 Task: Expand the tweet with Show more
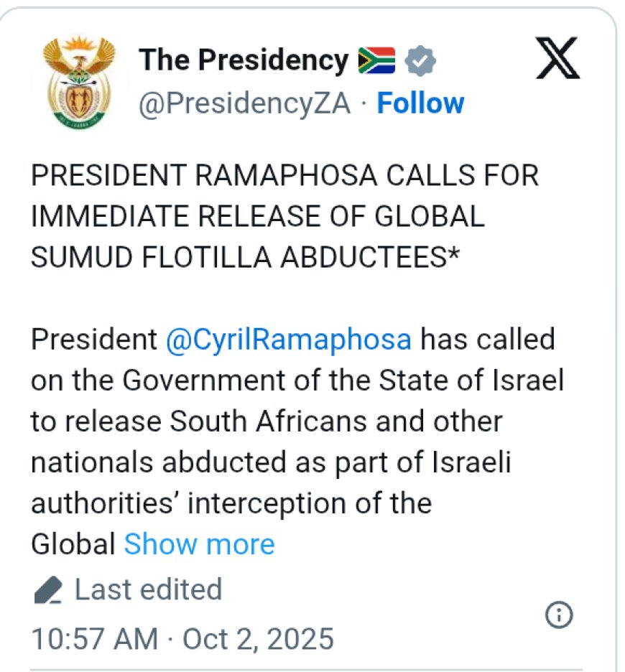[199, 544]
